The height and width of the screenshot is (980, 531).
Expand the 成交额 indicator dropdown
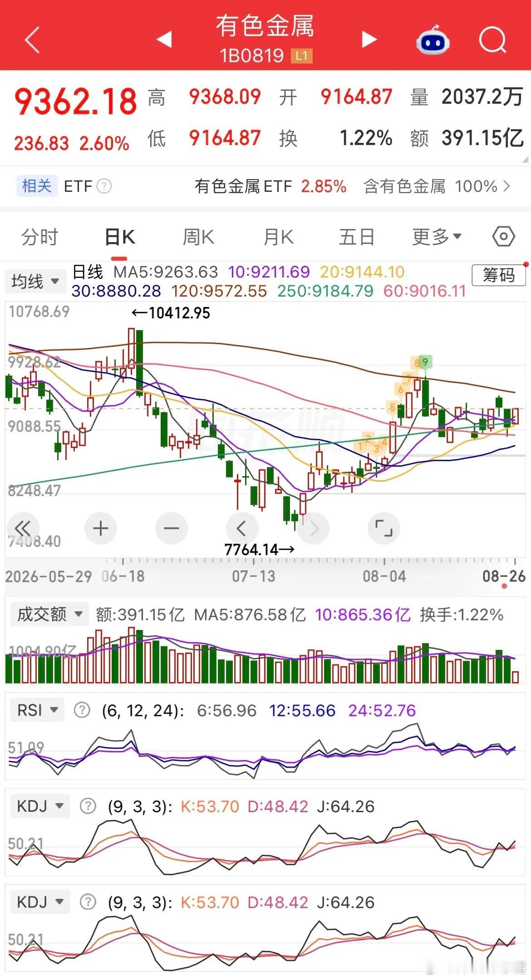click(49, 614)
